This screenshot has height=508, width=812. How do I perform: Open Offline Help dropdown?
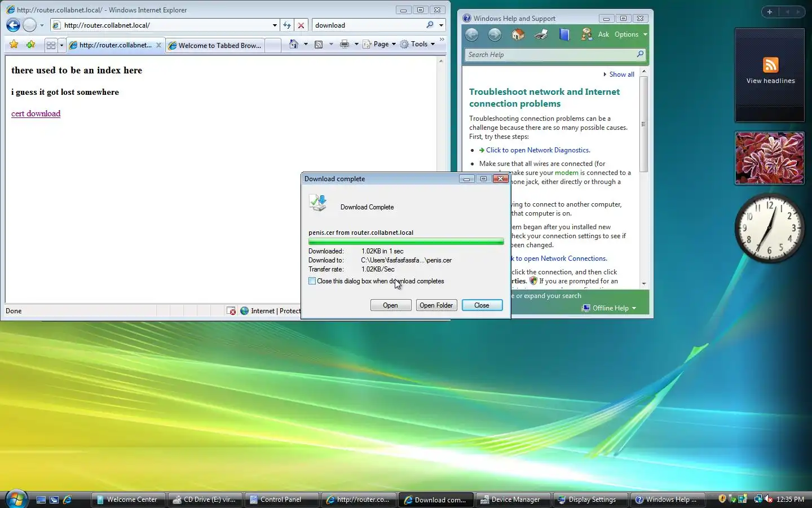(609, 308)
